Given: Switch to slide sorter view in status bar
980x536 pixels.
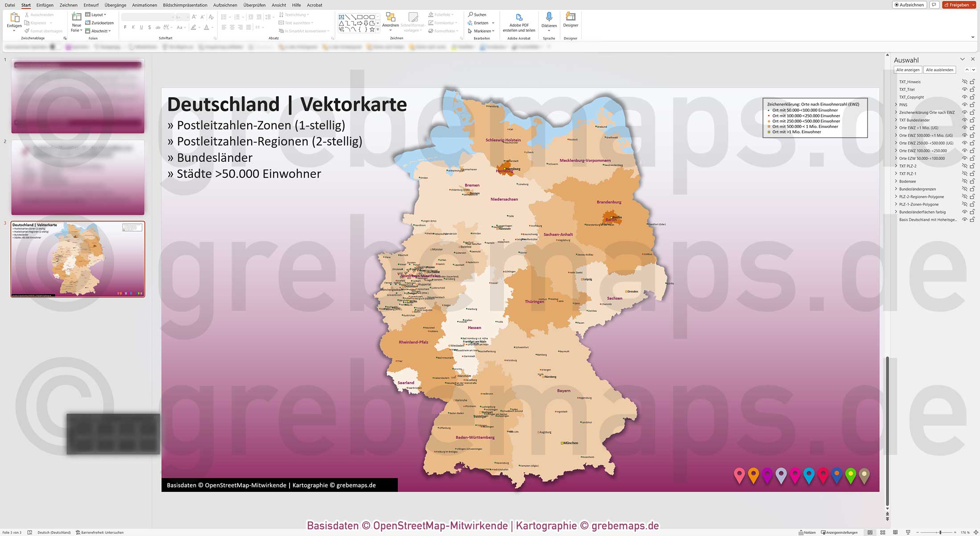Looking at the screenshot, I should [883, 532].
